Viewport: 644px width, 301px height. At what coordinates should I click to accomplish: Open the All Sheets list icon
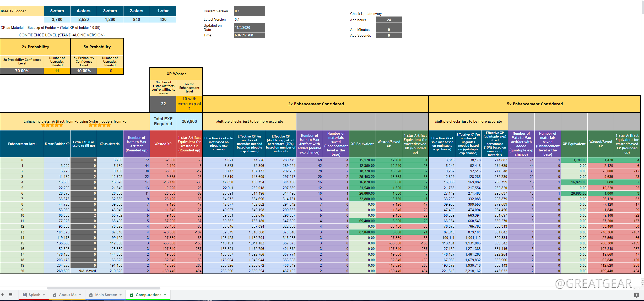click(11, 295)
